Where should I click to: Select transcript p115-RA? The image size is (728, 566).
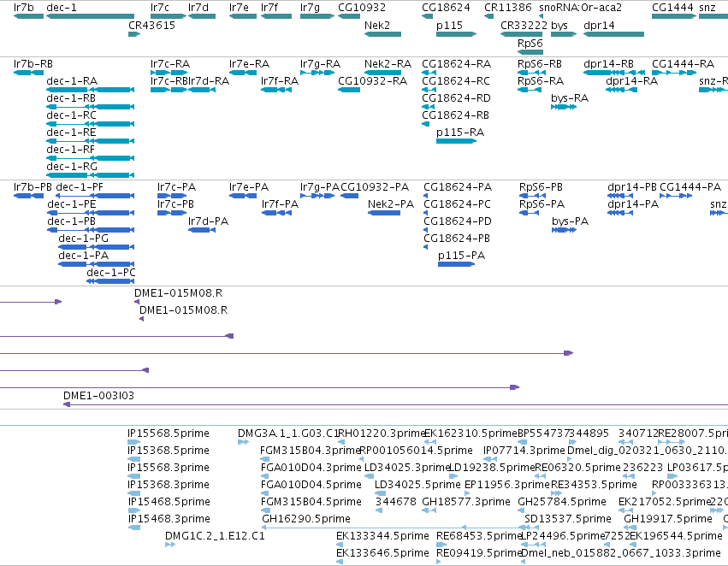[457, 140]
